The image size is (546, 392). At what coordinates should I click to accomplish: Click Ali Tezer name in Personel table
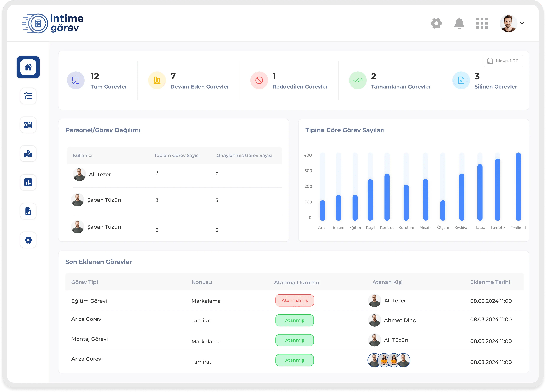click(100, 175)
